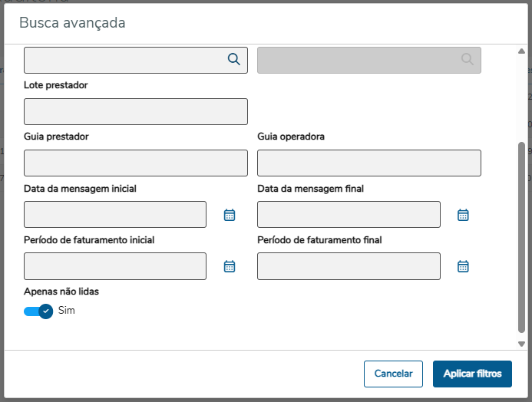
Task: Open calendar for Período de faturamento final
Action: [463, 266]
